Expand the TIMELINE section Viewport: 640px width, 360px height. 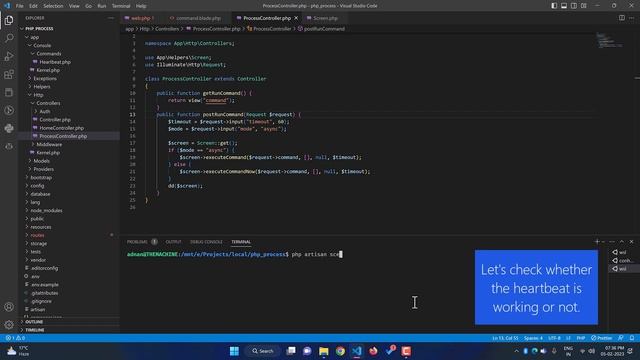(35, 330)
